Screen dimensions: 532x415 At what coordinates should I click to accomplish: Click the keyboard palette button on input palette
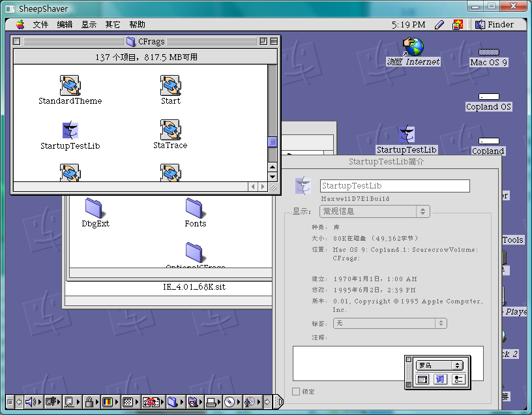[422, 378]
